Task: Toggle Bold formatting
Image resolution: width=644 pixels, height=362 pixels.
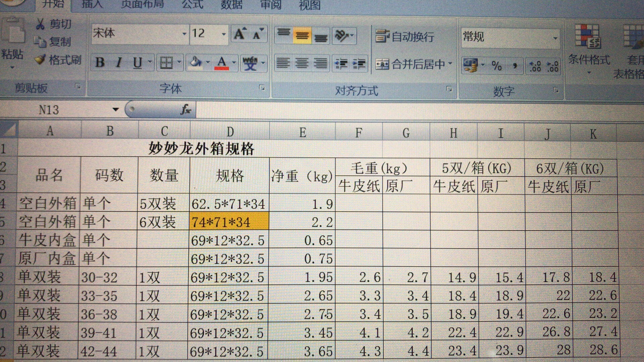Action: pyautogui.click(x=100, y=63)
